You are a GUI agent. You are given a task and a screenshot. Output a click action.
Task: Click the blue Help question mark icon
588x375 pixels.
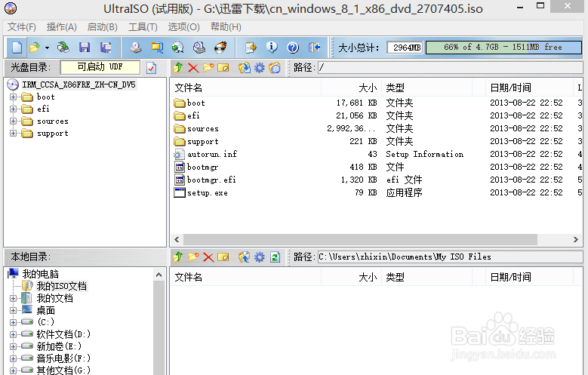point(293,48)
